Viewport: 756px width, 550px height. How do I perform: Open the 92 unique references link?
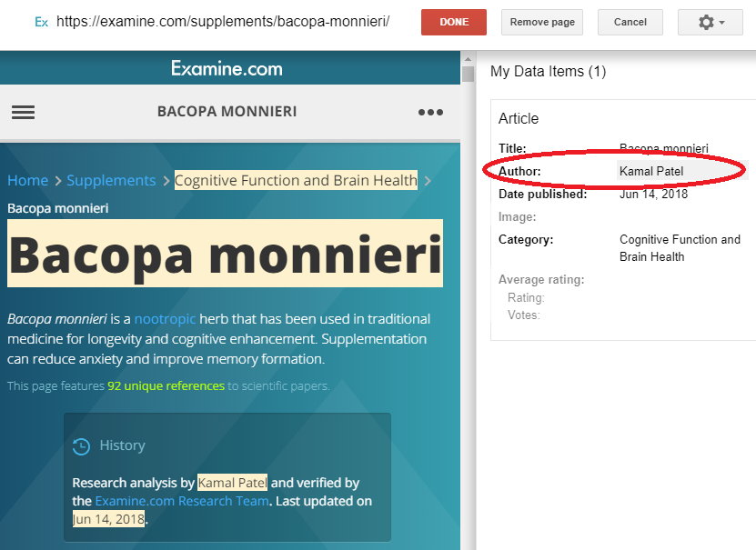166,385
